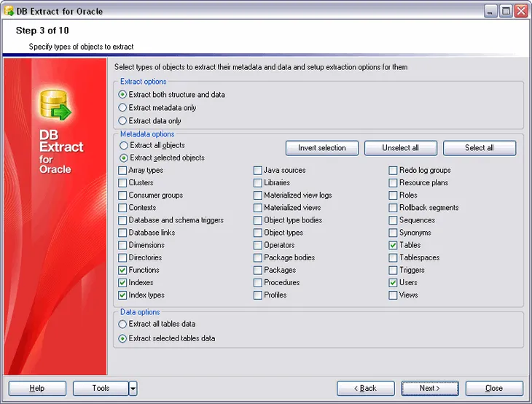
Task: Select Extract both structure and data option
Action: click(122, 94)
